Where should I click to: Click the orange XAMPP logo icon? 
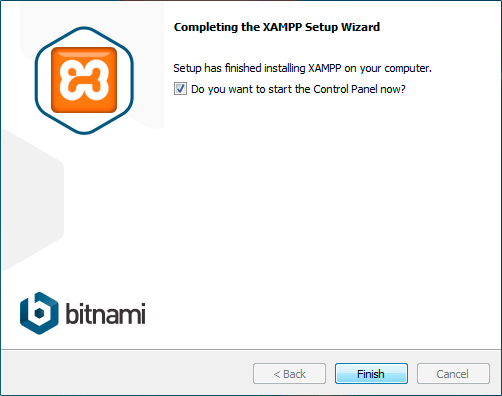[x=84, y=80]
